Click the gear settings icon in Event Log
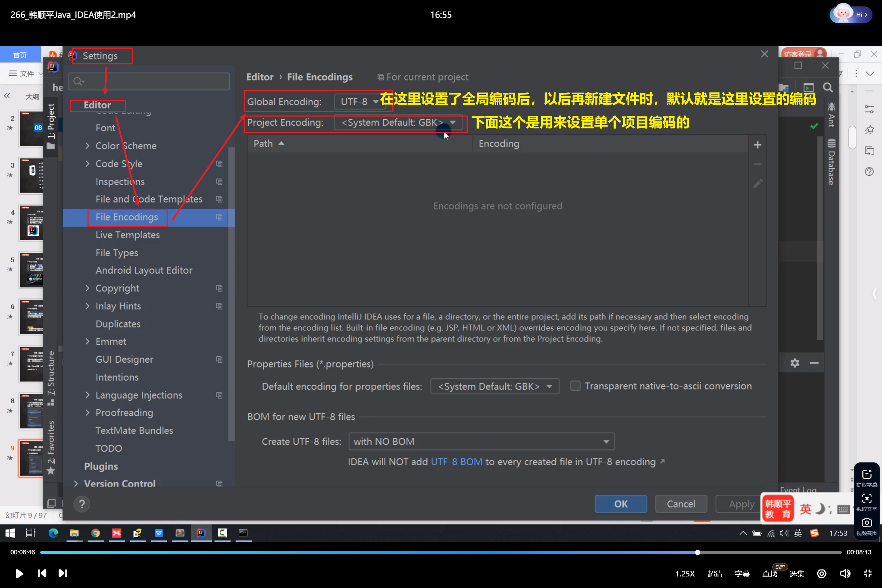 click(x=794, y=363)
